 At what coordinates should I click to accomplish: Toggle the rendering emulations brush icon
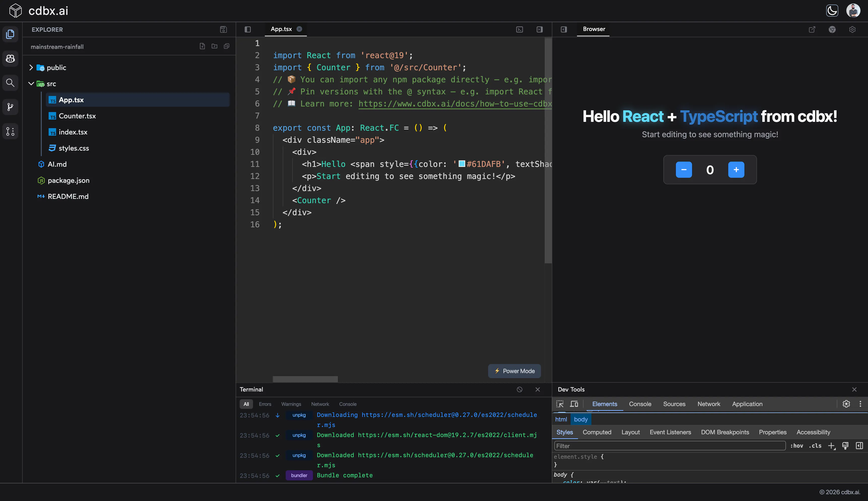pos(845,446)
